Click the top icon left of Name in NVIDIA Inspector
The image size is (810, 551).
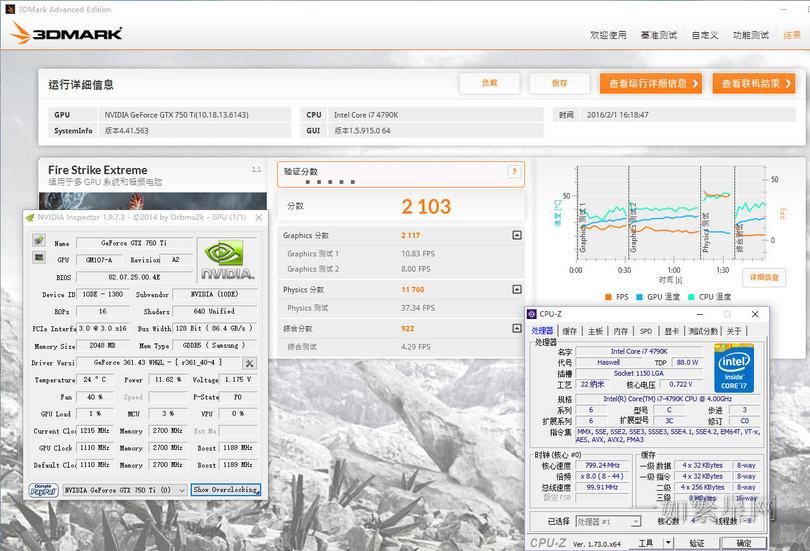click(39, 240)
